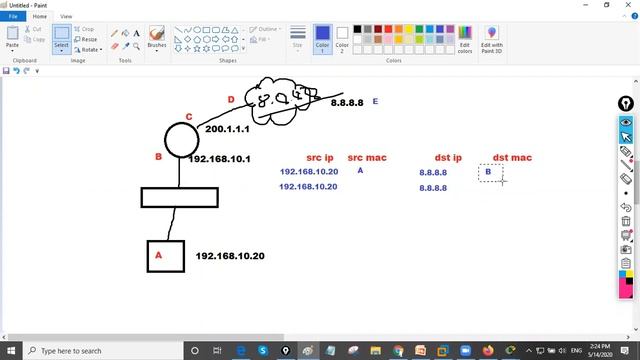Image resolution: width=640 pixels, height=360 pixels.
Task: Pick the Diamond shape
Action: [188, 39]
